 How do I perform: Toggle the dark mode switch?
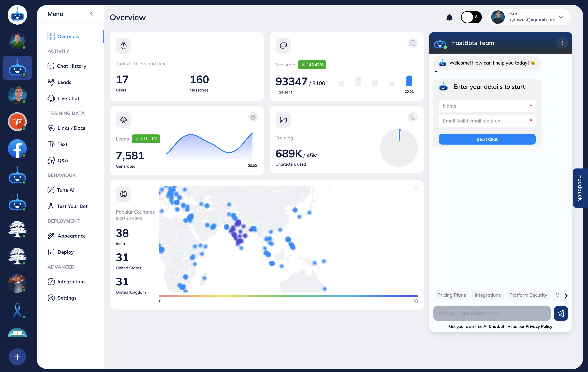click(x=471, y=17)
